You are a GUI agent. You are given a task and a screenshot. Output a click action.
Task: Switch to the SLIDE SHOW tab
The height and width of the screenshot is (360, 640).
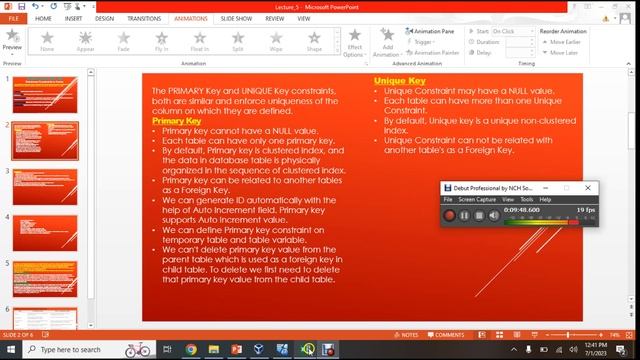236,19
